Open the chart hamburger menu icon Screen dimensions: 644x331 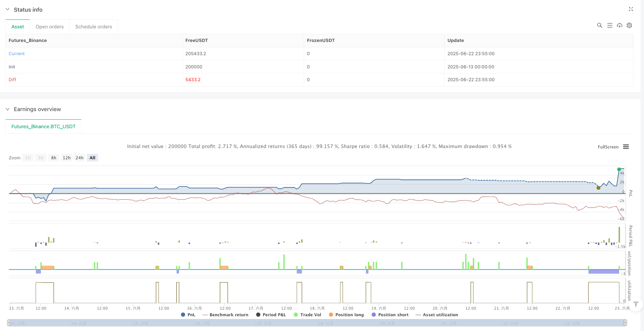[626, 147]
